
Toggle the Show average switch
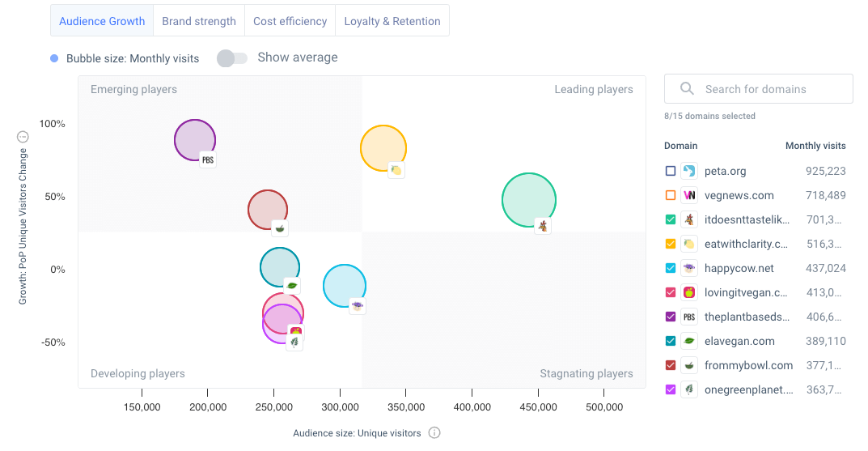pos(232,57)
